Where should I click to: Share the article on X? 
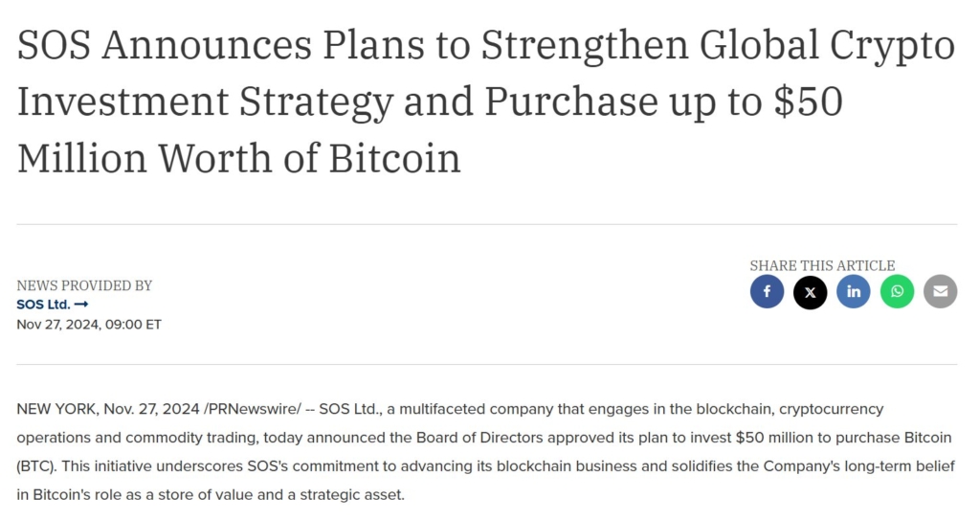[x=810, y=292]
